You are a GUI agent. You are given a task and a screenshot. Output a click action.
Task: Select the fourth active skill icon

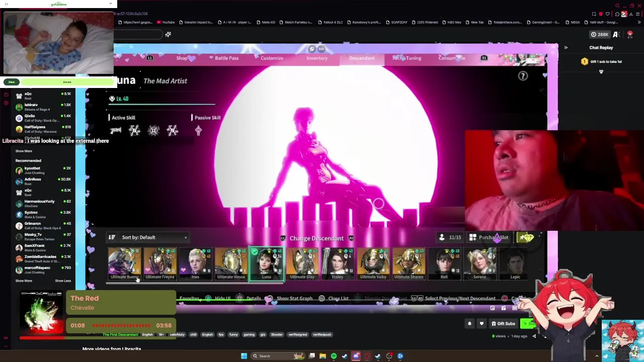173,131
